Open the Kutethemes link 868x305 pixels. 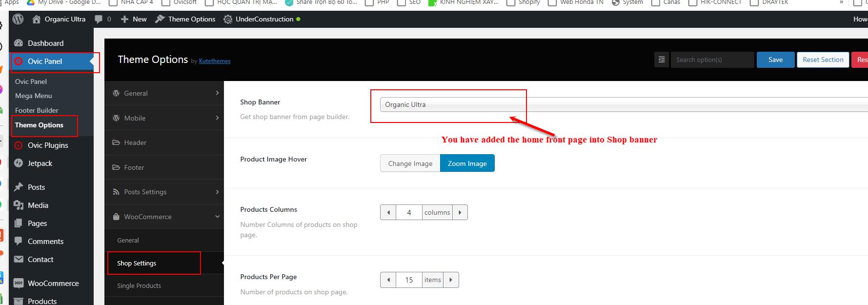point(215,61)
